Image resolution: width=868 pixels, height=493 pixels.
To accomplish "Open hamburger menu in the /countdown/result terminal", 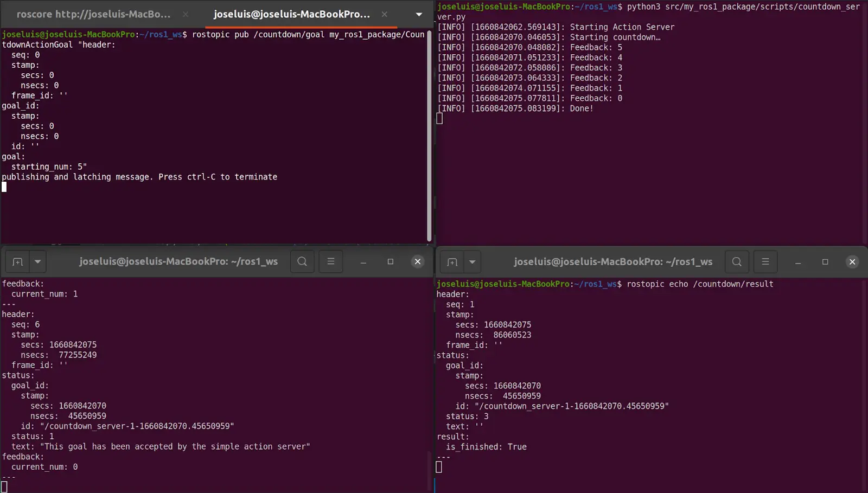I will click(765, 262).
